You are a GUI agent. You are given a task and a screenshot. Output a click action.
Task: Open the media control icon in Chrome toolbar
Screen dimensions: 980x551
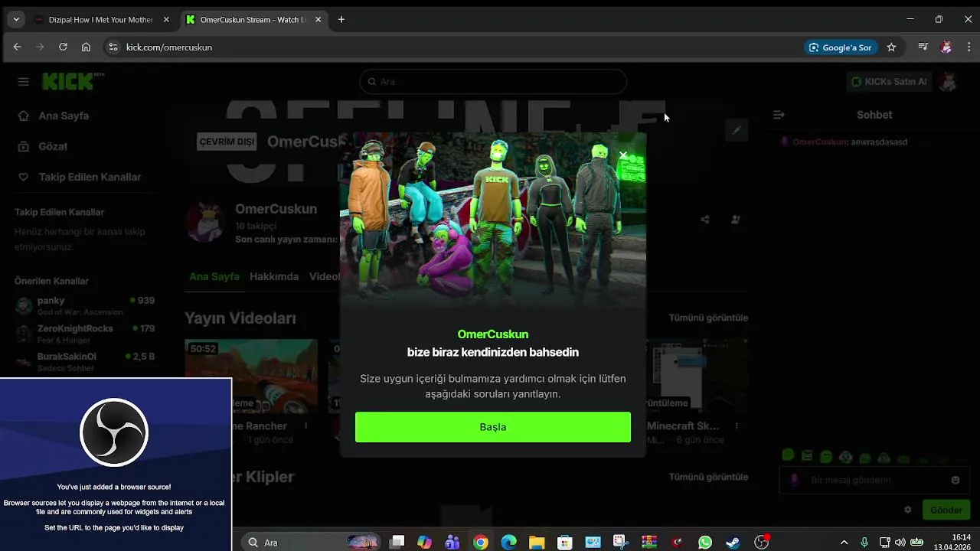click(923, 47)
